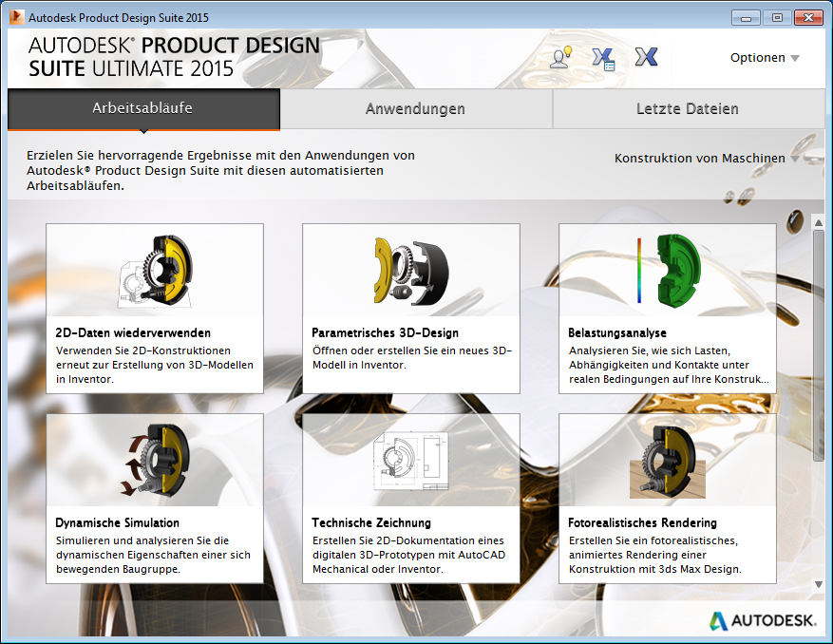Screen dimensions: 833x644
Task: Click the Fotorealistisches Rendering image on wood
Action: pos(668,462)
